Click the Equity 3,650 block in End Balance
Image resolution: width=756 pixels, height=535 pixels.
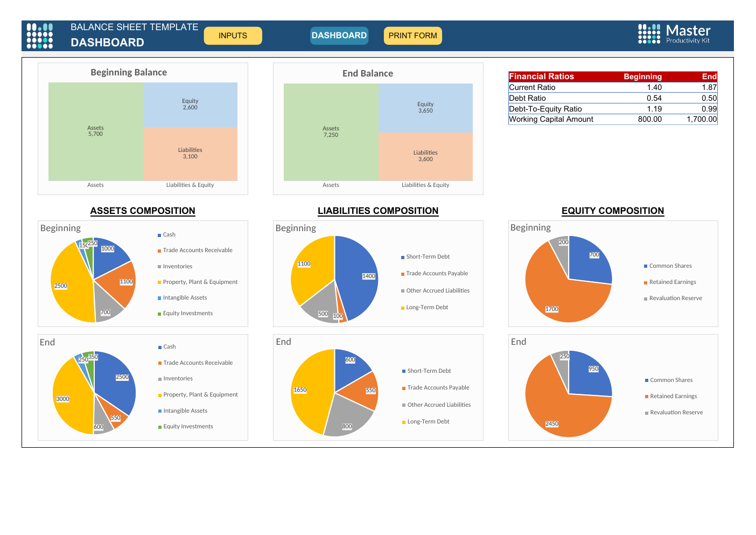click(x=425, y=108)
